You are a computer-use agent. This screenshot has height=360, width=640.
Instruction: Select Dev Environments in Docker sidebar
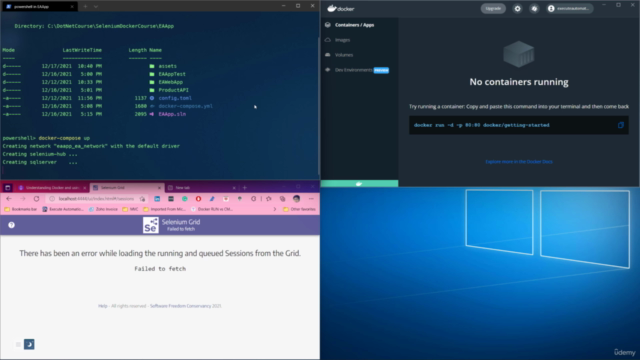pyautogui.click(x=359, y=70)
